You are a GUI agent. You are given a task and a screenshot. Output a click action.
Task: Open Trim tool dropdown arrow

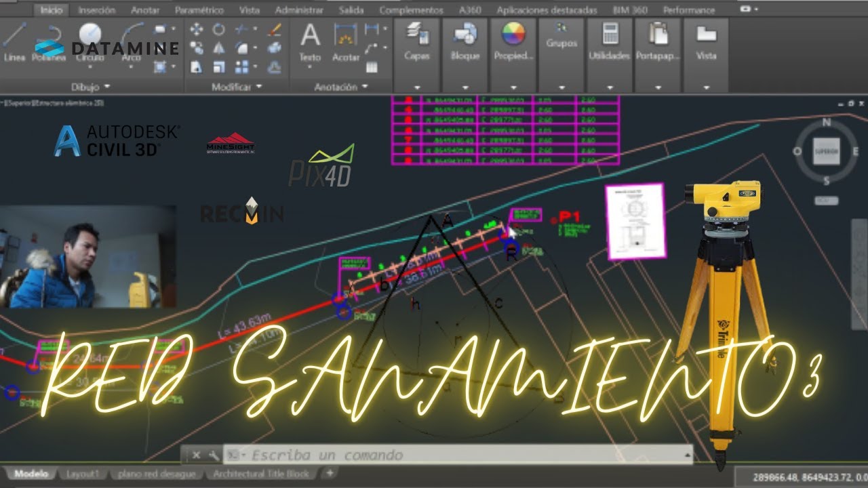(254, 29)
